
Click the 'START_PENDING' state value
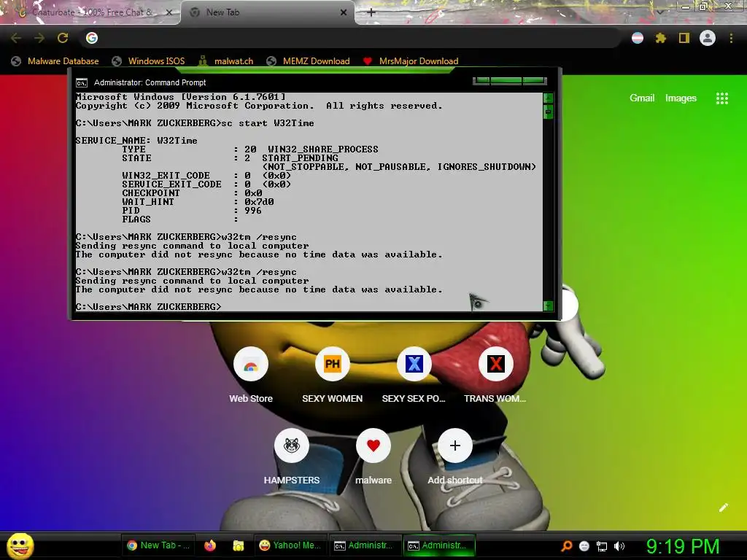(x=300, y=158)
